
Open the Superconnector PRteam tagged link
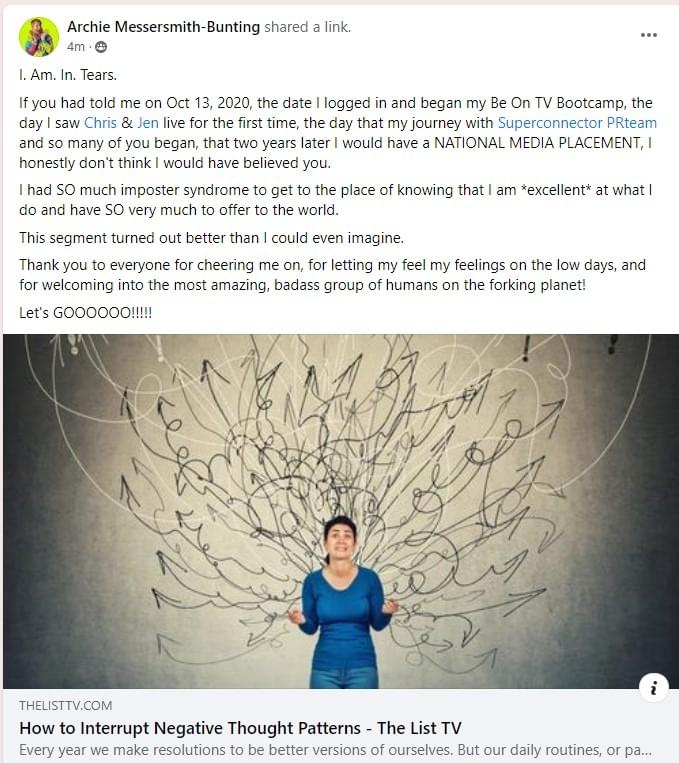tap(577, 123)
